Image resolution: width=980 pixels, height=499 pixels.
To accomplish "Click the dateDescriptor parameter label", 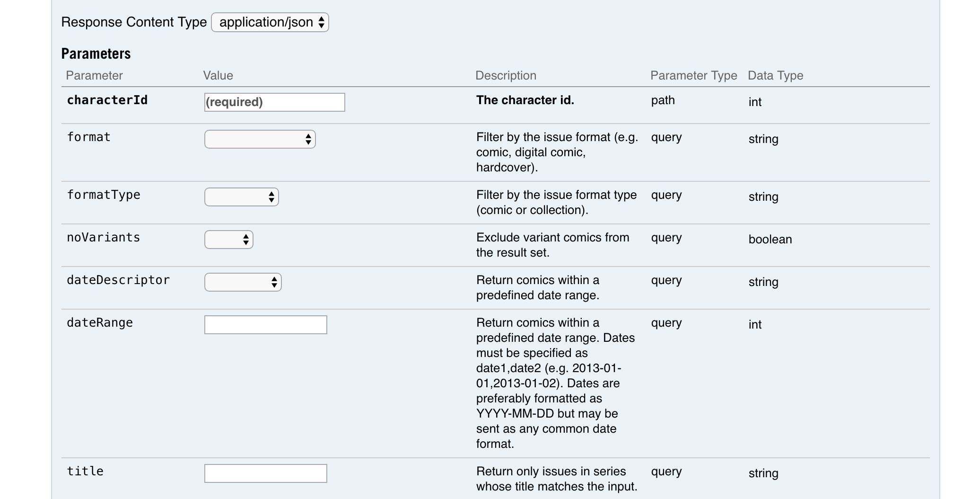I will point(118,280).
